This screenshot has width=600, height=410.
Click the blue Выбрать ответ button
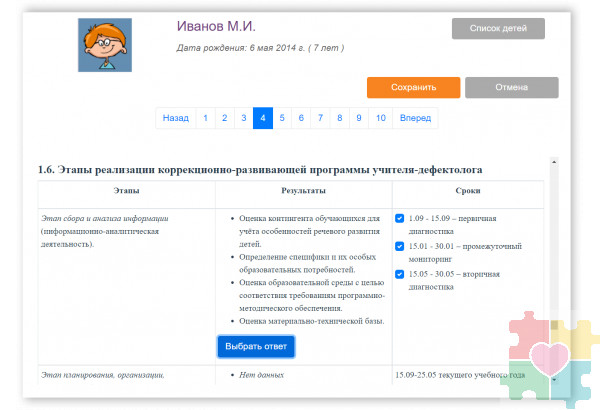point(256,347)
